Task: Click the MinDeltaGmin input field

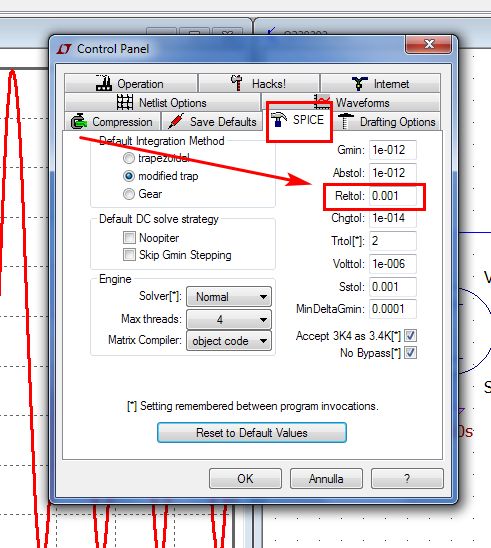Action: coord(392,309)
